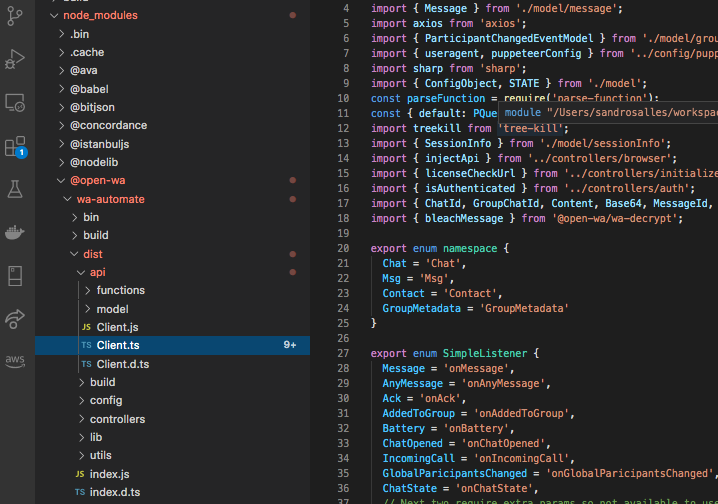Click the parseFunction constant on line 10

point(446,98)
